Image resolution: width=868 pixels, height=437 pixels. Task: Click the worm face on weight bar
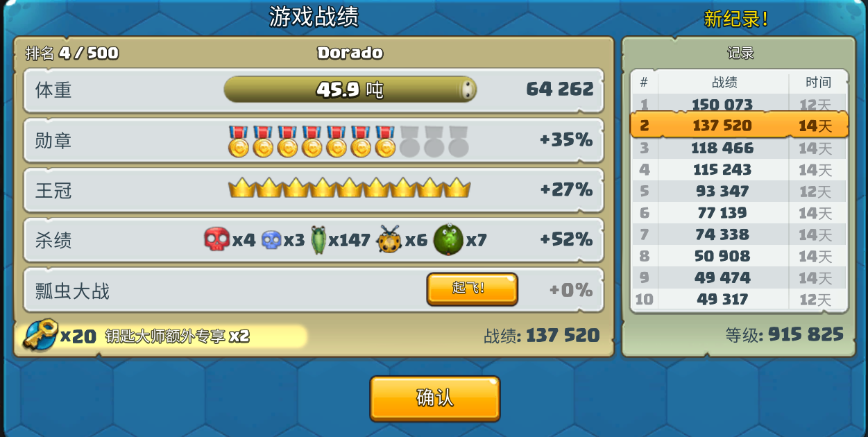tap(468, 89)
